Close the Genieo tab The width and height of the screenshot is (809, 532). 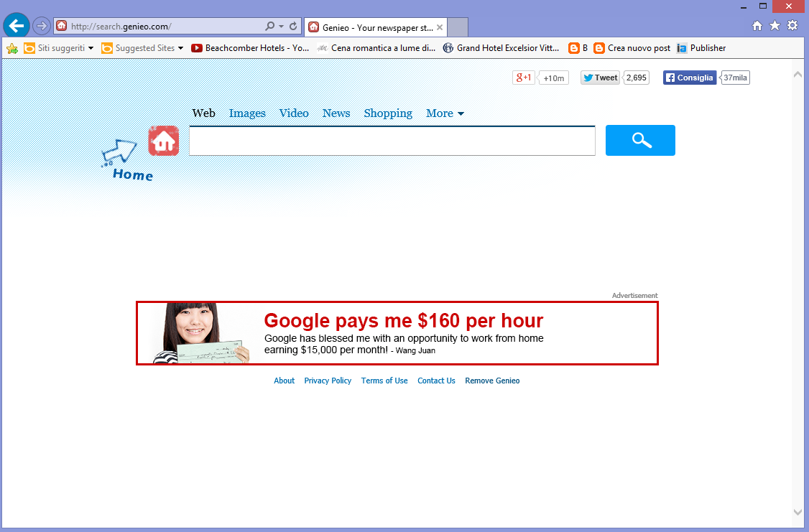[440, 27]
